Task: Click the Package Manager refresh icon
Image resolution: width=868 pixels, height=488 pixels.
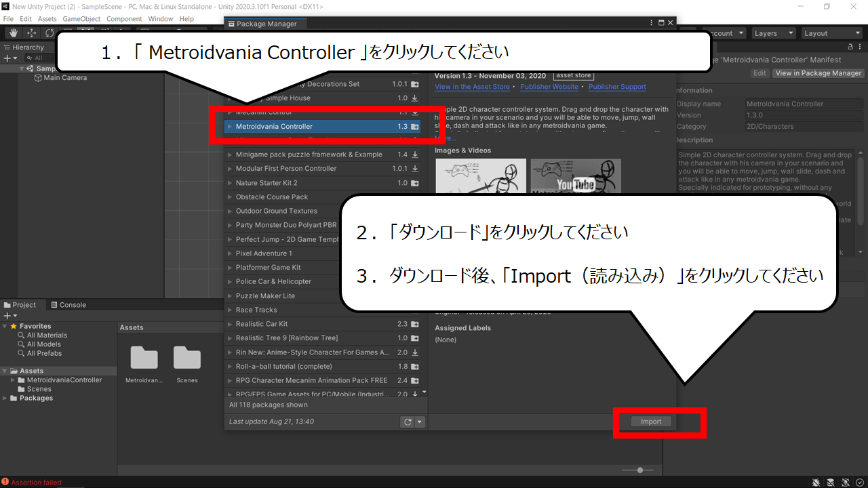Action: (x=408, y=422)
